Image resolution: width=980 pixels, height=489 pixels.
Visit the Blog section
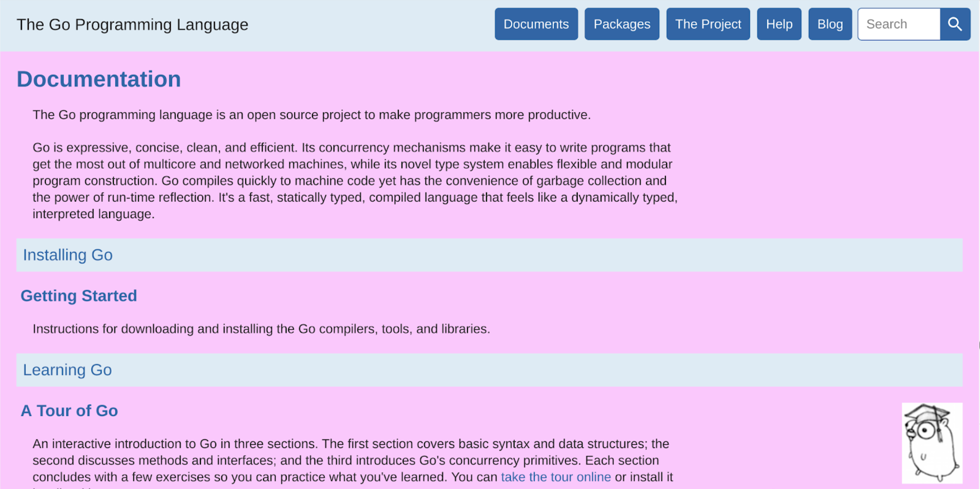830,24
